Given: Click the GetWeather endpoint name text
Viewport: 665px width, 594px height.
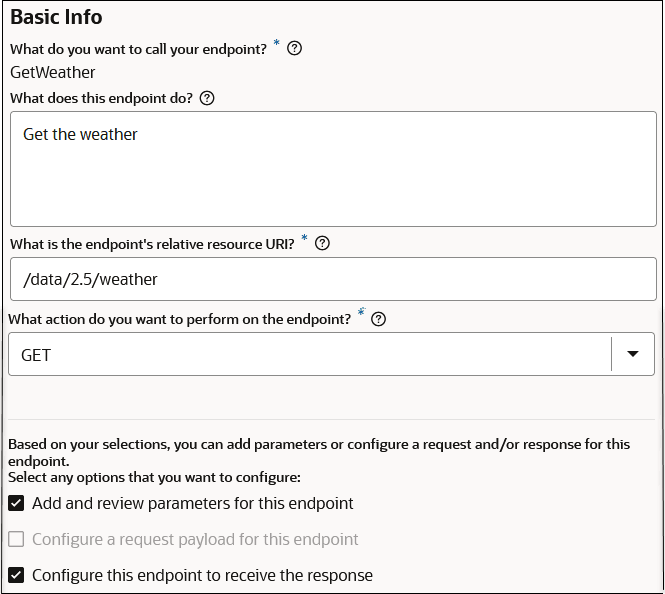Looking at the screenshot, I should pyautogui.click(x=53, y=72).
